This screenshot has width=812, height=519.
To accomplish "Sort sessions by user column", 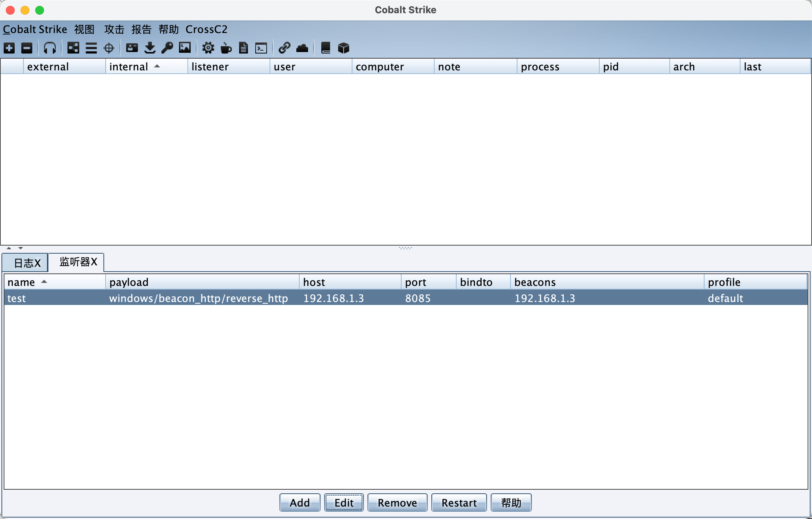I will pyautogui.click(x=311, y=67).
